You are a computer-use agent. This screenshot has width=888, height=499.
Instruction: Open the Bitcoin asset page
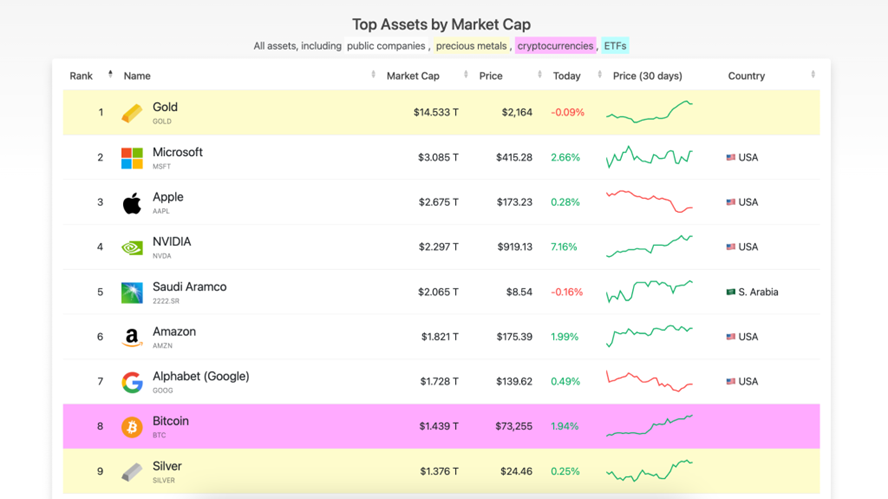(170, 421)
